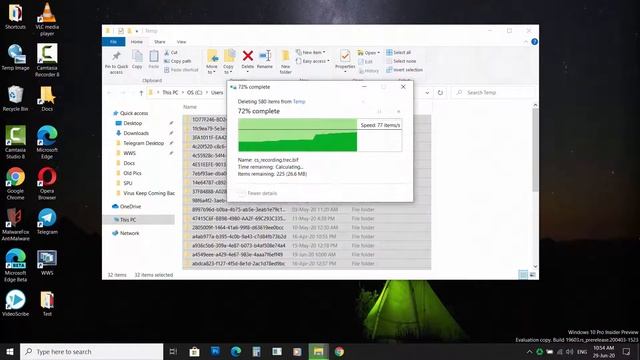Select Quick access in navigation pane

[x=134, y=113]
